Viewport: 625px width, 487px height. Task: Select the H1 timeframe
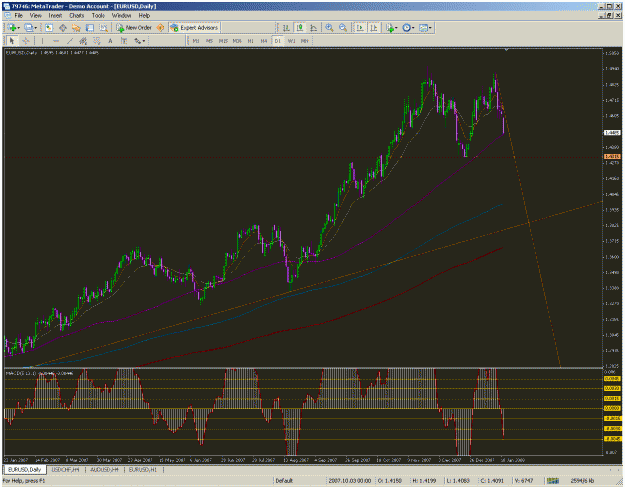[250, 41]
